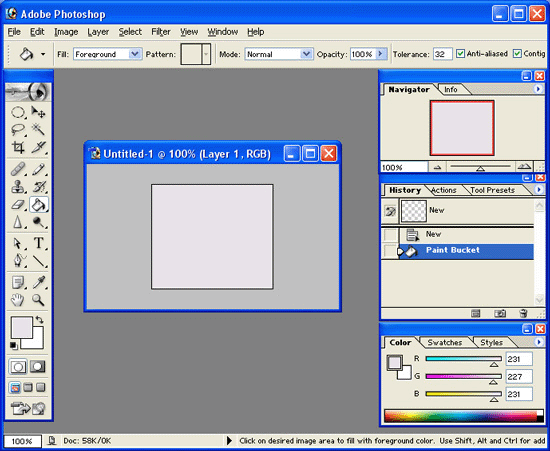Open the Filter menu

(161, 32)
